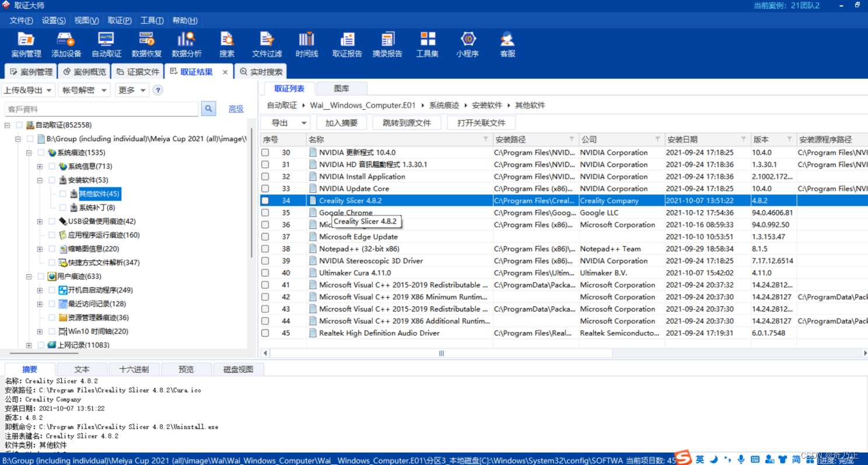Expand the 系统信息(713) tree node

click(x=40, y=167)
